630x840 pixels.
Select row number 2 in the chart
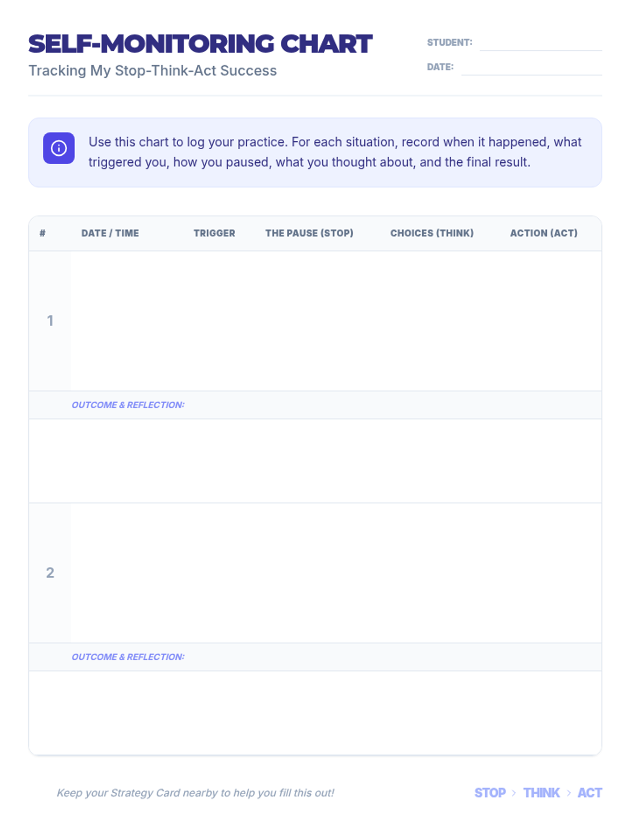click(x=50, y=573)
